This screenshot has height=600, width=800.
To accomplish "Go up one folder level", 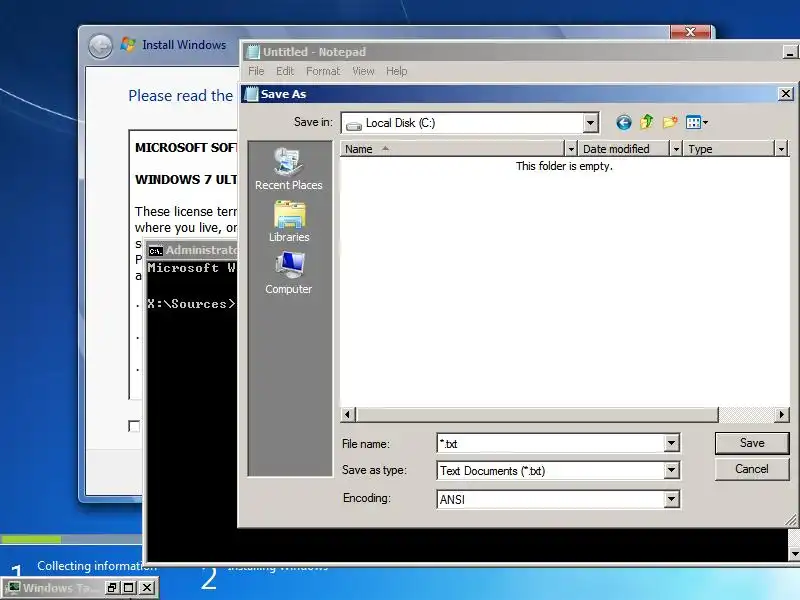I will pos(646,122).
